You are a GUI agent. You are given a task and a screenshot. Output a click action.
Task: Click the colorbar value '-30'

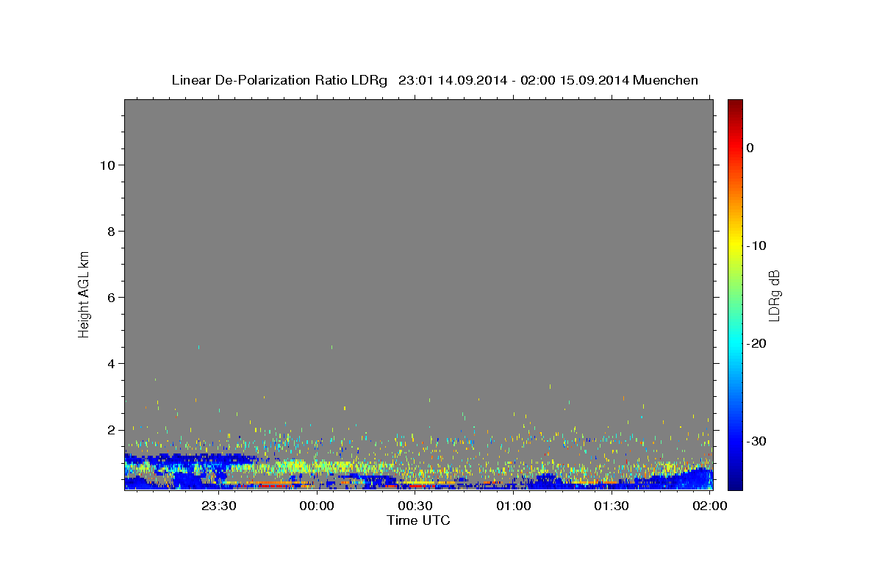(756, 441)
